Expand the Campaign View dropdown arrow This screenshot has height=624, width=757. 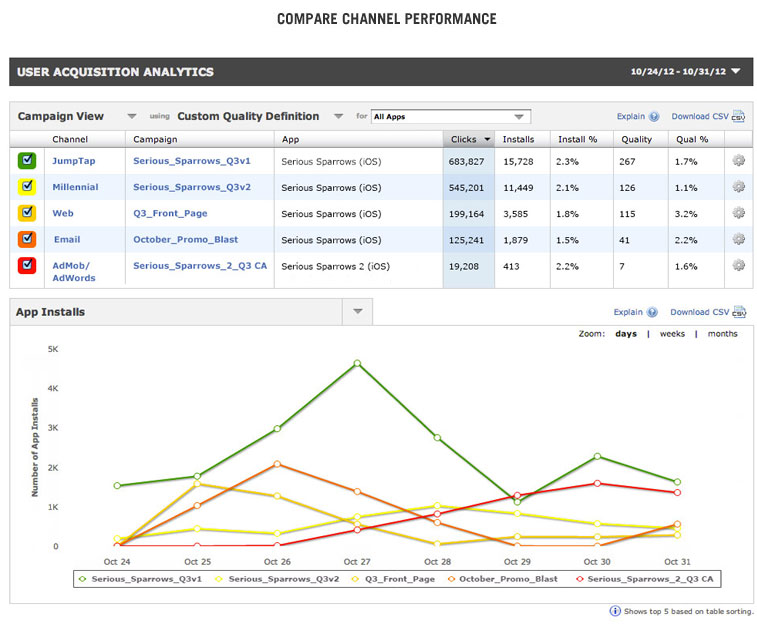click(x=131, y=116)
